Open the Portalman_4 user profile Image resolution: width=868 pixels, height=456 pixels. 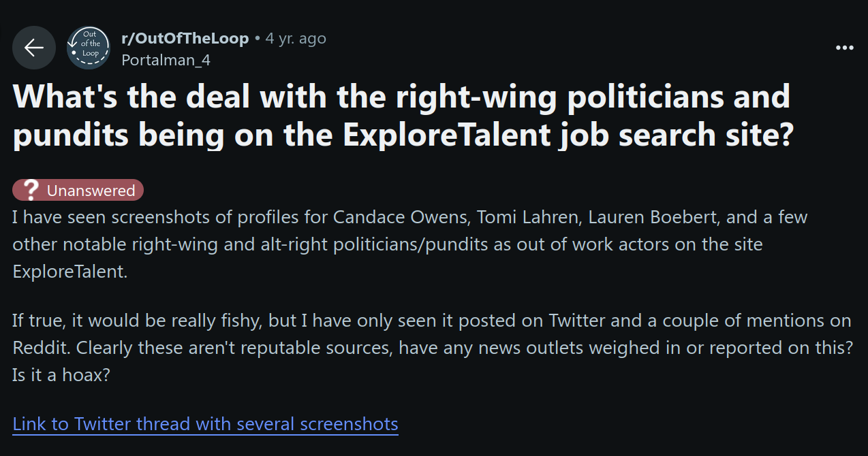[166, 60]
